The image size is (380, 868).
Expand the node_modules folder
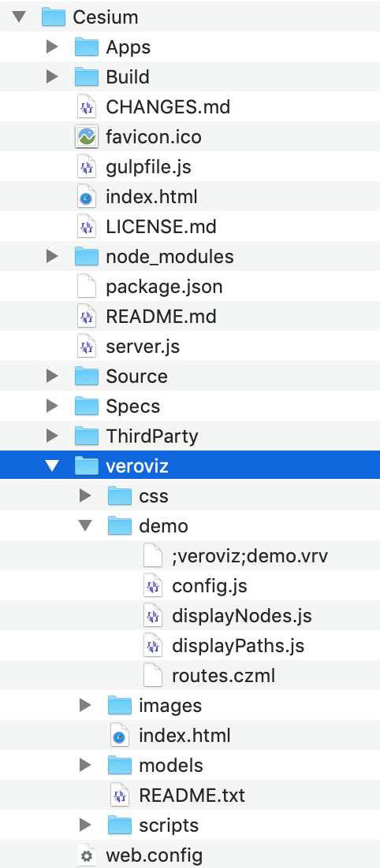(x=52, y=256)
